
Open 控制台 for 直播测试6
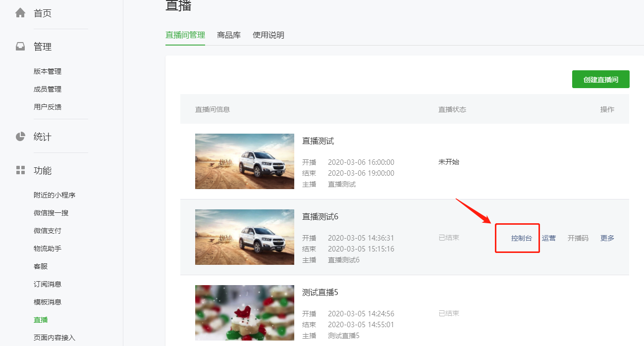(x=521, y=238)
